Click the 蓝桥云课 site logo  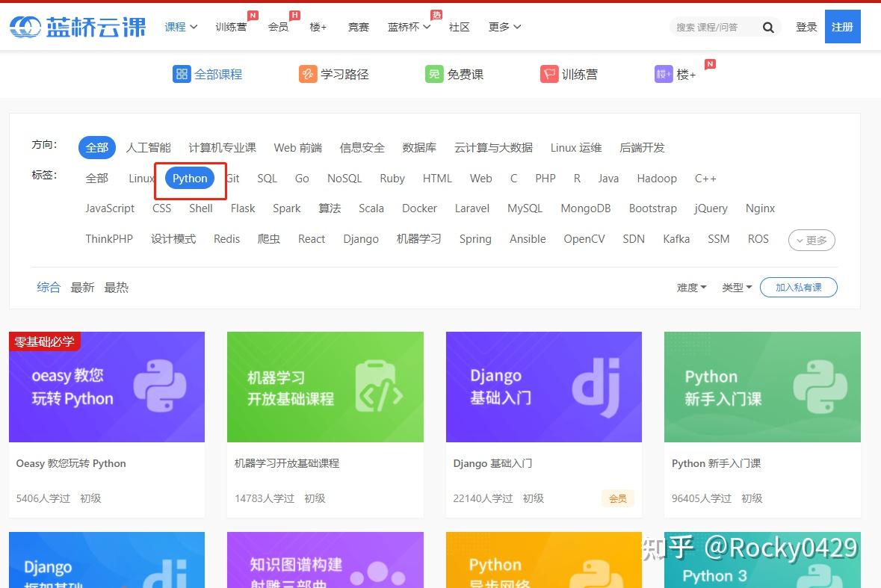tap(78, 26)
